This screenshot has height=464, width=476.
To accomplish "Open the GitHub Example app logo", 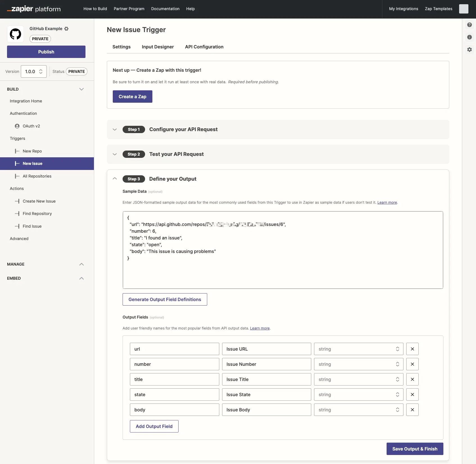I will tap(15, 34).
